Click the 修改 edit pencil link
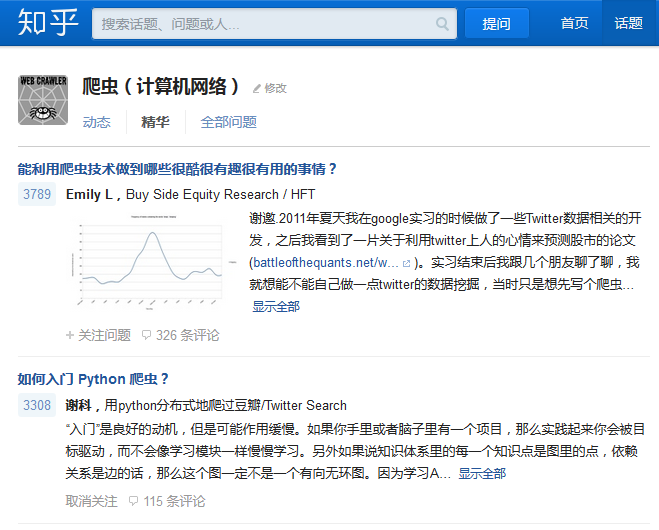 269,88
